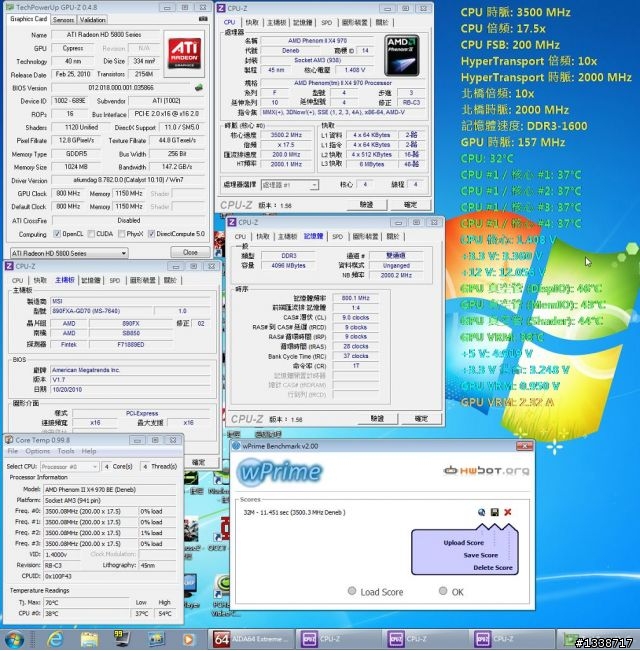
Task: Select the Load Score radio option
Action: pyautogui.click(x=352, y=591)
